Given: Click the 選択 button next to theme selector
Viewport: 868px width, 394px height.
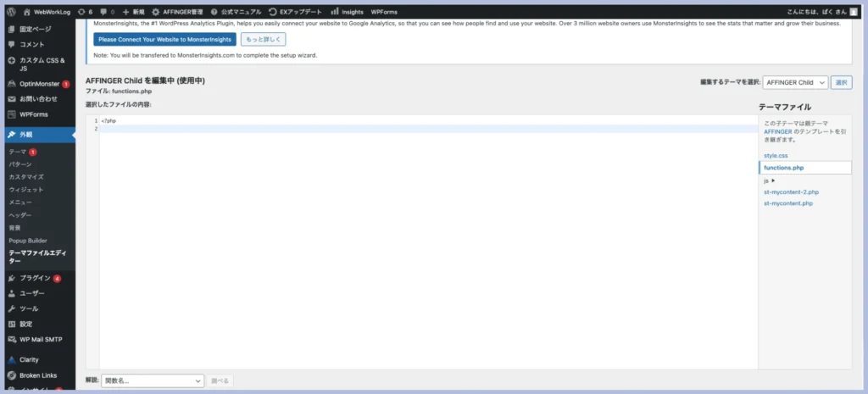Looking at the screenshot, I should coord(841,82).
